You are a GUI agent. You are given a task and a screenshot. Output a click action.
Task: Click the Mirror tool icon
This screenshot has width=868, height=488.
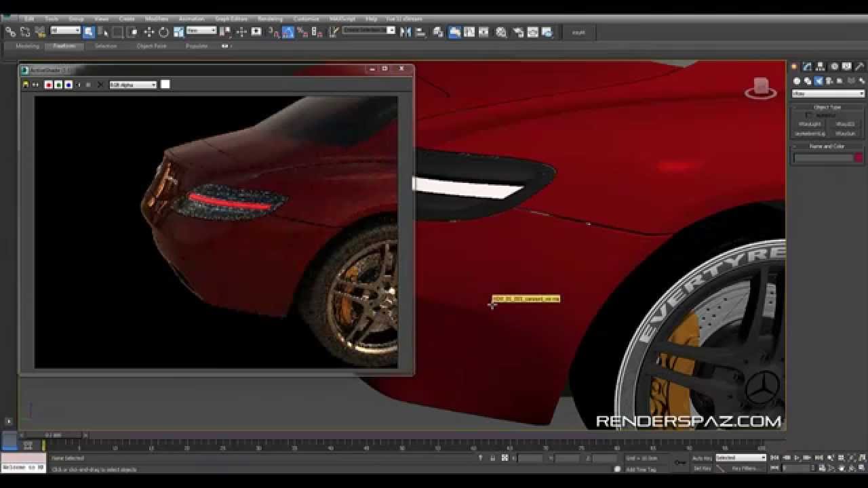406,31
